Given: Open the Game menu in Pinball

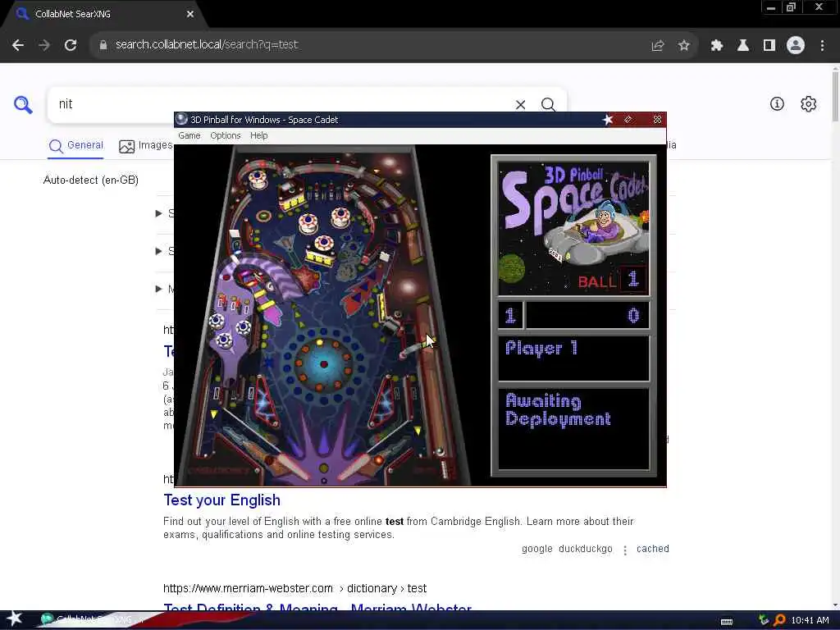Looking at the screenshot, I should 189,136.
